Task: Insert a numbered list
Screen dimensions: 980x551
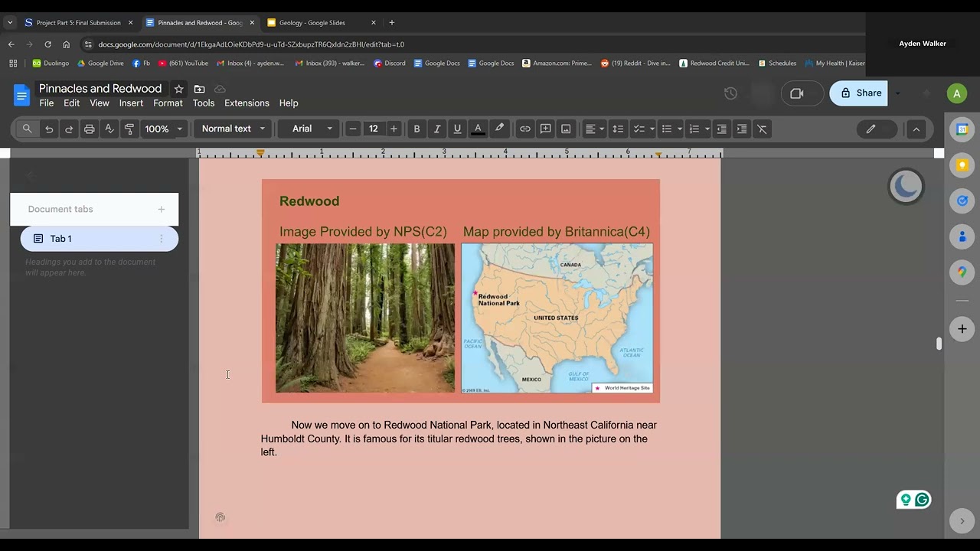Action: pos(694,129)
